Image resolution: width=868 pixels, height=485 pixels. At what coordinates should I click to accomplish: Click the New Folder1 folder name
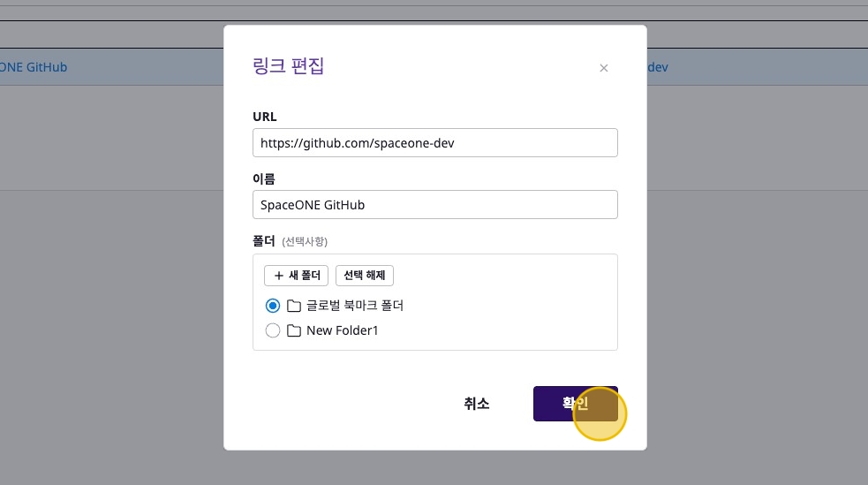coord(342,331)
